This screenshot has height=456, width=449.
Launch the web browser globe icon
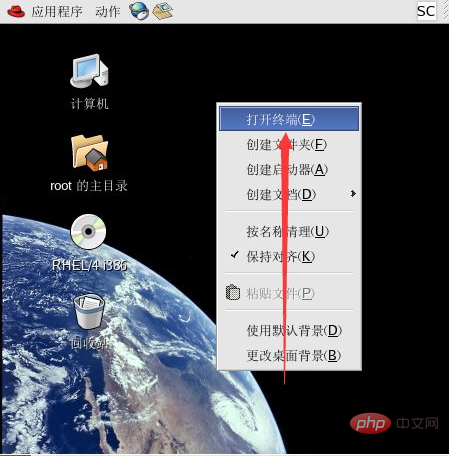coord(139,11)
